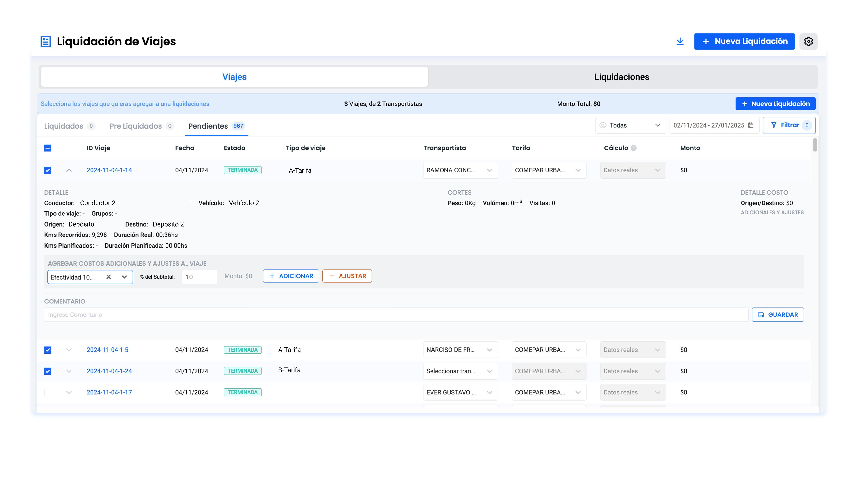Open RAMONA CONC... transportista dropdown
Screen dimensions: 868x483
[460, 170]
